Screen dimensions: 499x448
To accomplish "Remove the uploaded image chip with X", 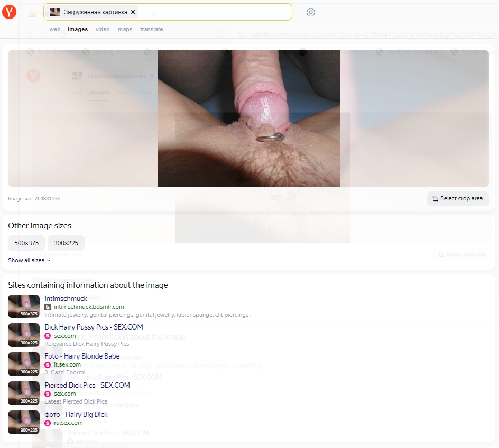I will pyautogui.click(x=133, y=12).
